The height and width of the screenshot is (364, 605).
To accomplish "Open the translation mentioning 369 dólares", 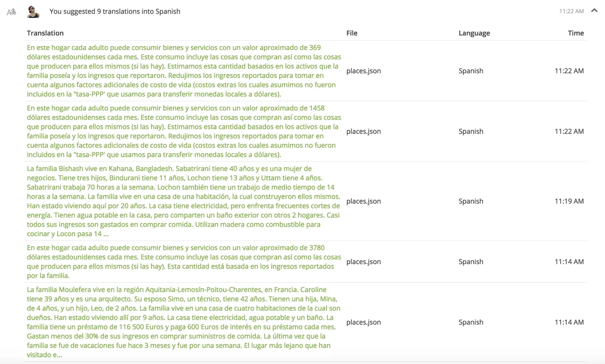I will coord(183,71).
